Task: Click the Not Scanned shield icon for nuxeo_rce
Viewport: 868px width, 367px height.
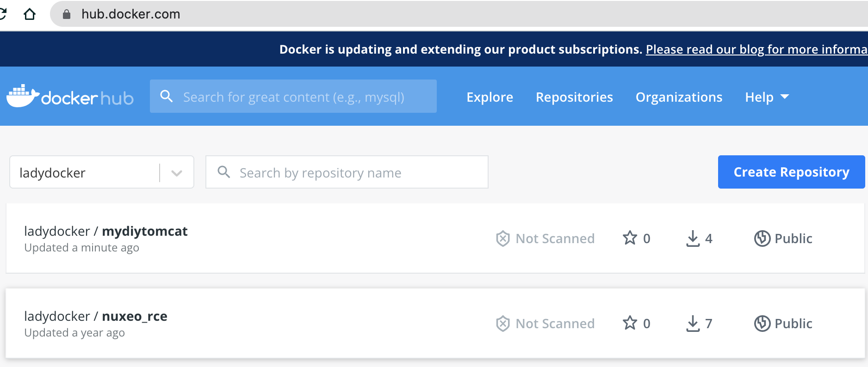Action: point(503,324)
